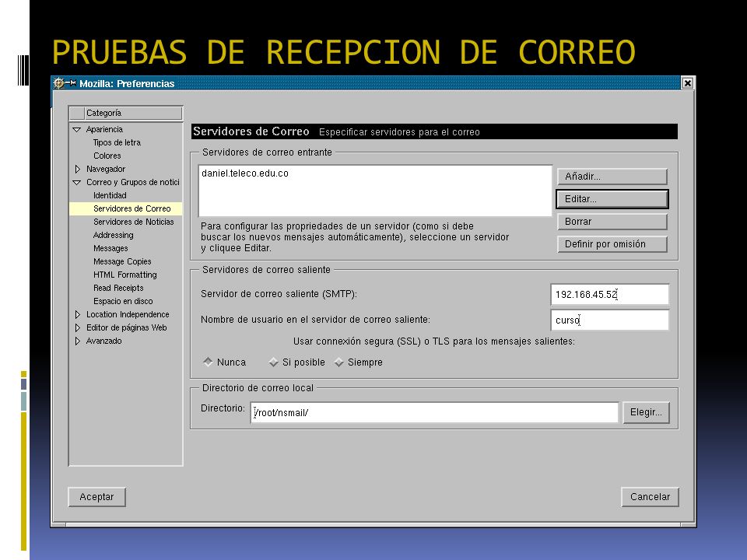Select Servidores de Correo item
Viewport: 747px width, 560px height.
126,208
